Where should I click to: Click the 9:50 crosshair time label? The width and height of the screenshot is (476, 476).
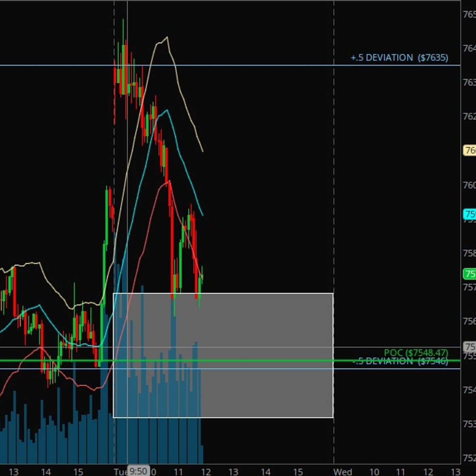[138, 471]
